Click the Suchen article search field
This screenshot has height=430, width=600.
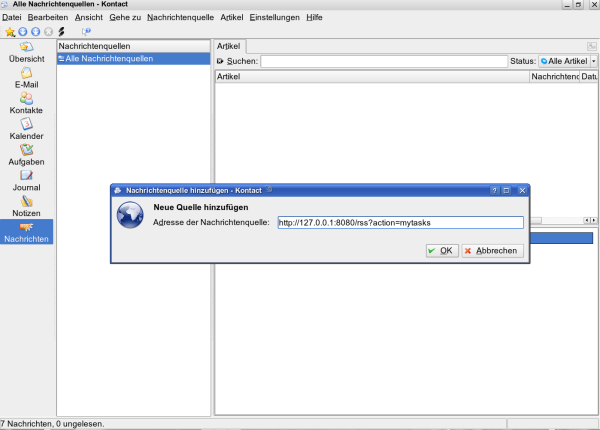tap(383, 61)
